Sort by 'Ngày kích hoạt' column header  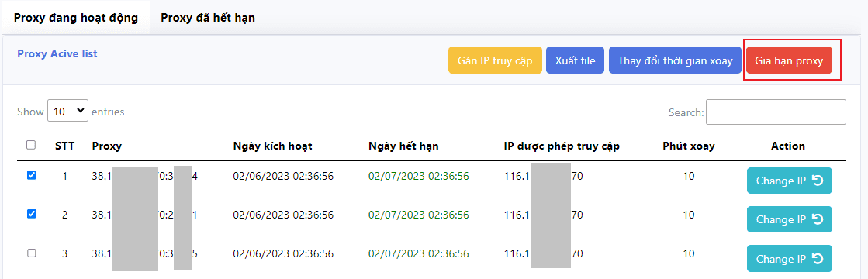[272, 146]
